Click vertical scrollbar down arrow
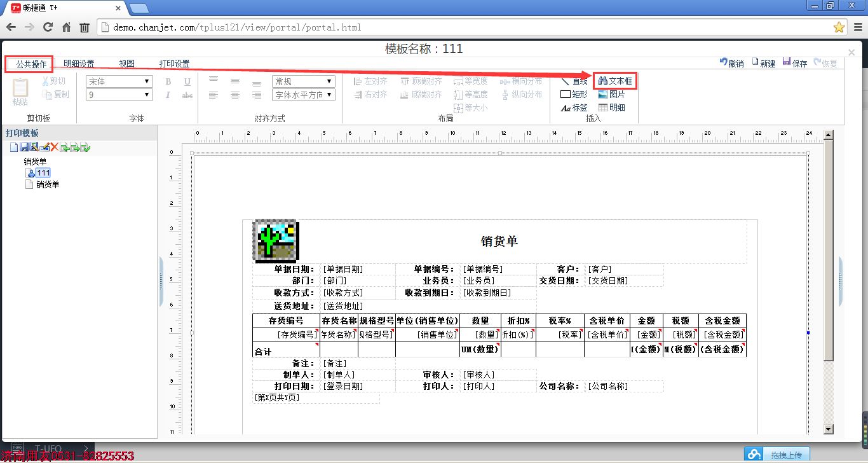The width and height of the screenshot is (868, 463). click(828, 429)
